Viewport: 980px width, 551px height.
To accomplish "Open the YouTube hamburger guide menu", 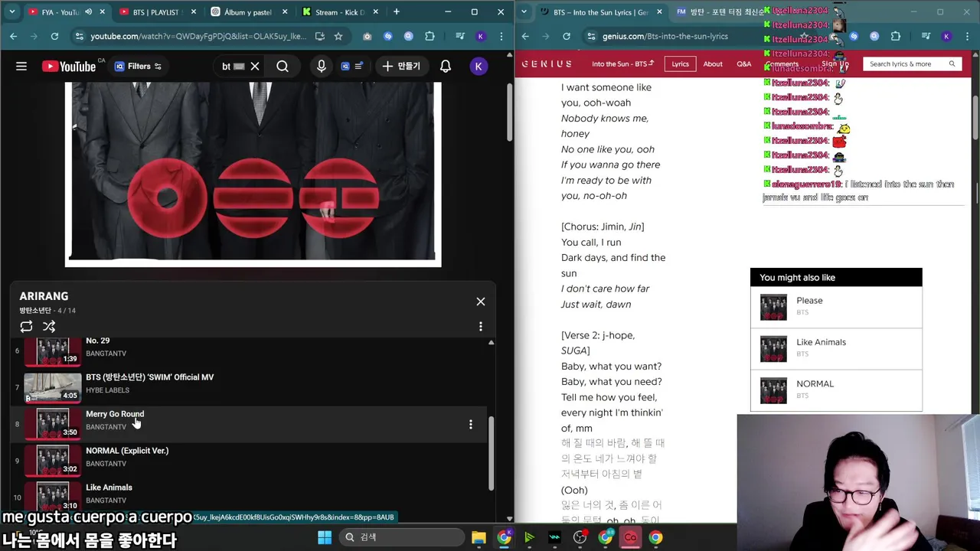I will point(21,67).
